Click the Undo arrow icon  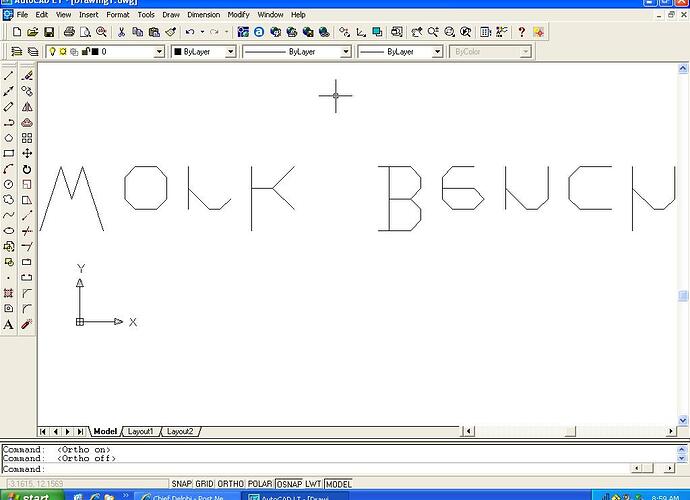coord(190,32)
